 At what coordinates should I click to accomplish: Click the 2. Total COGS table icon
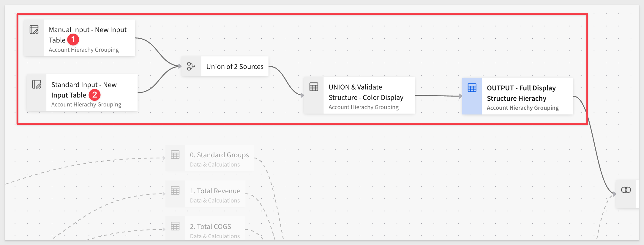pos(175,226)
